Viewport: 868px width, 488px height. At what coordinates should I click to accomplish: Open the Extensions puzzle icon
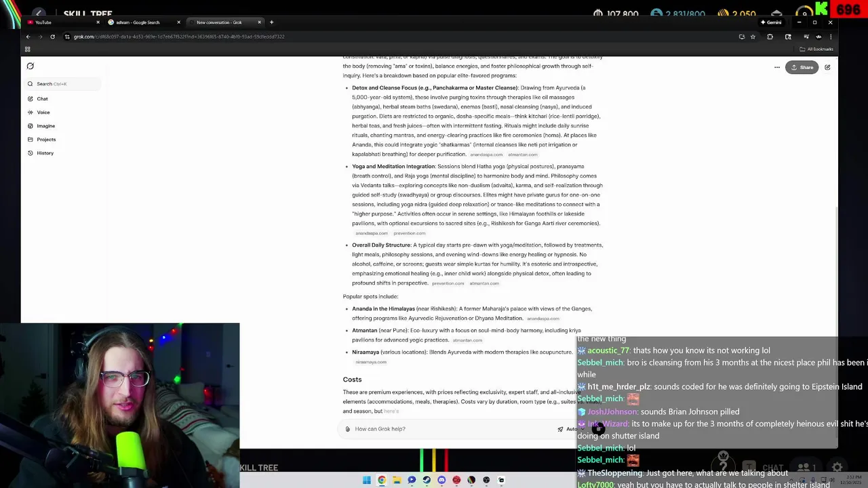point(770,37)
